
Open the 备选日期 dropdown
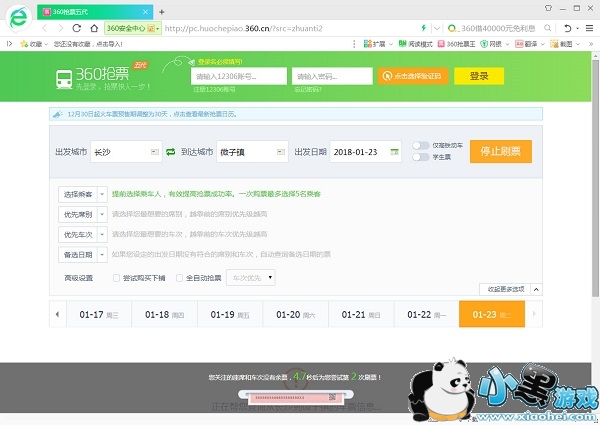[83, 255]
